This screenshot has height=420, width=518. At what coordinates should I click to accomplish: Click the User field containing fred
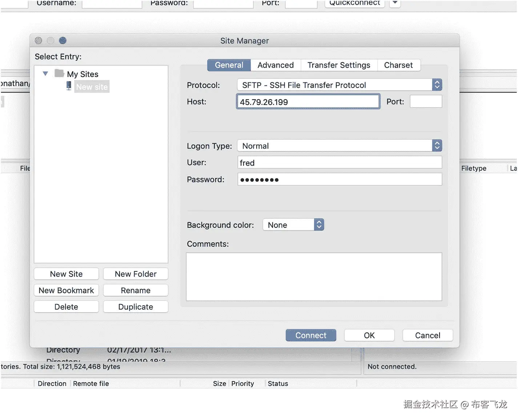click(340, 162)
